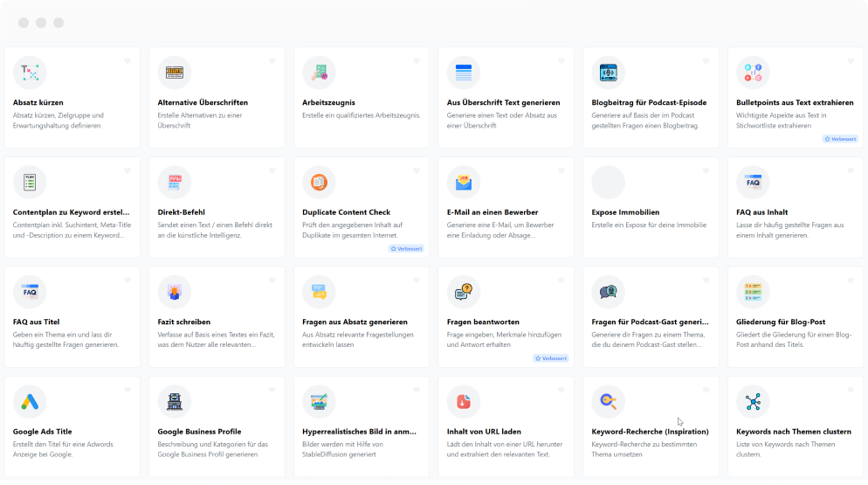Click the Keywords nach Themen clustern title

[793, 432]
